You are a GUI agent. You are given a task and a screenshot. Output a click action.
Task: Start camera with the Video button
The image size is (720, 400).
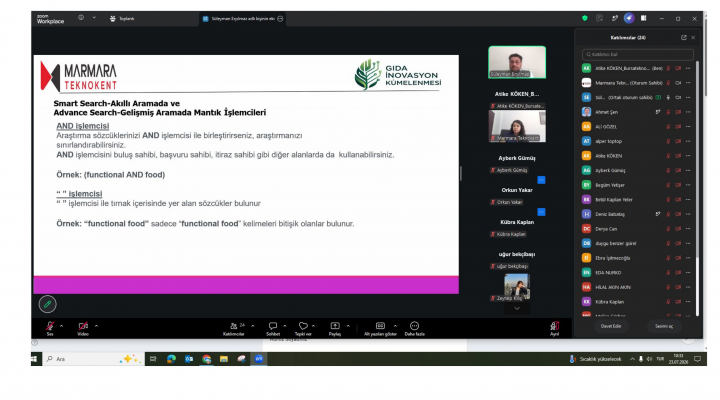click(83, 328)
